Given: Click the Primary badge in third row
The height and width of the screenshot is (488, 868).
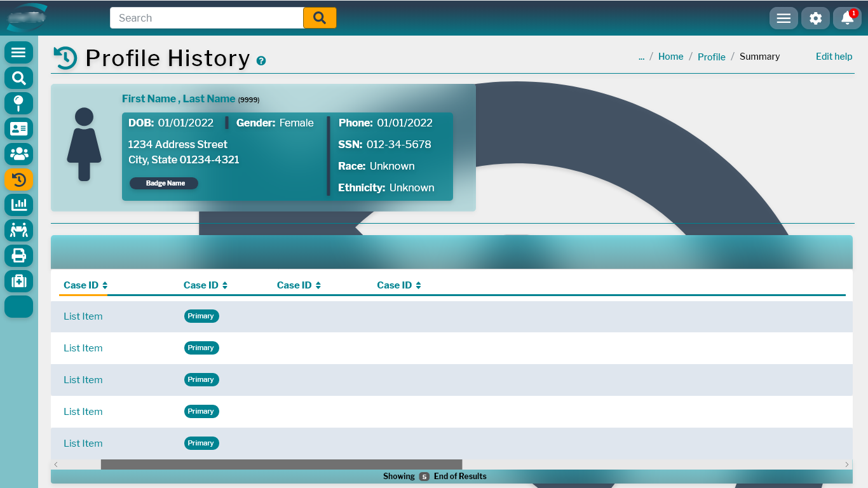Looking at the screenshot, I should pyautogui.click(x=201, y=379).
